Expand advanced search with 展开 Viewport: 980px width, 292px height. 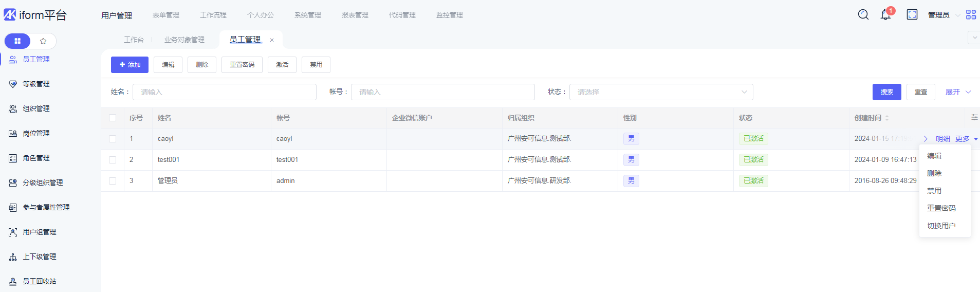957,92
